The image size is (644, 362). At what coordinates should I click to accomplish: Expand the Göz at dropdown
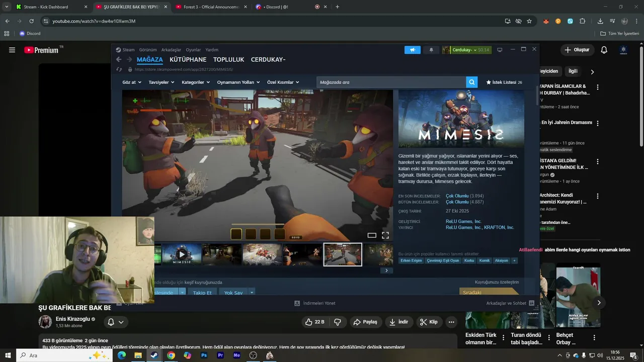[x=131, y=82]
